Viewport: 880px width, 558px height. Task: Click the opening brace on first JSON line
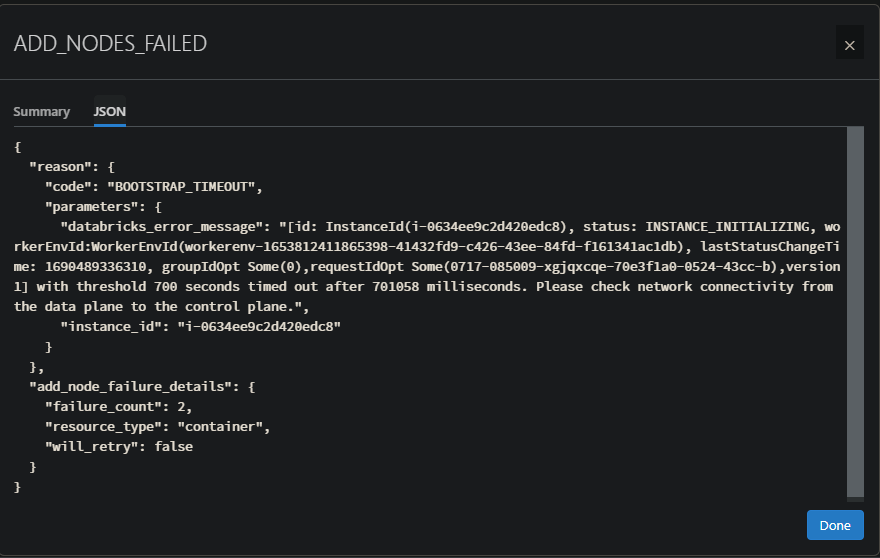tap(17, 147)
